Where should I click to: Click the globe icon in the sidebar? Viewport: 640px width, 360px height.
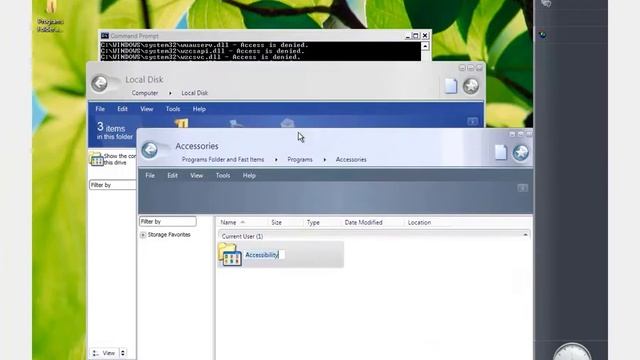tap(542, 35)
